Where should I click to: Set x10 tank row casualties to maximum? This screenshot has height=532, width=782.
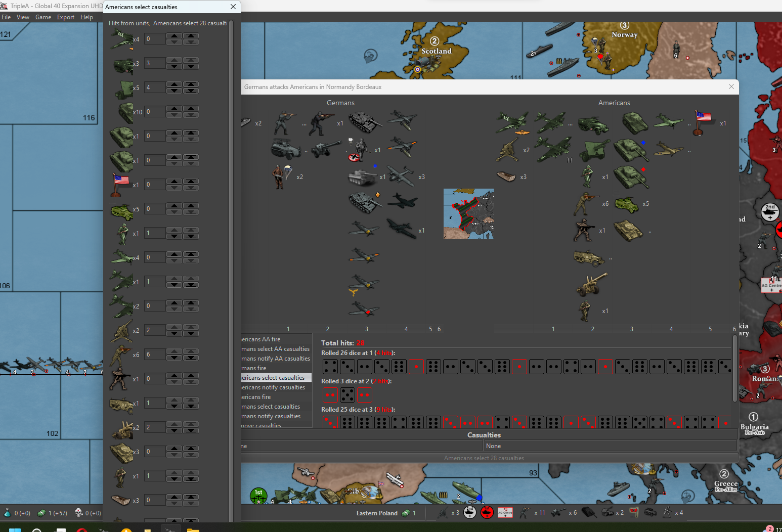pyautogui.click(x=191, y=109)
